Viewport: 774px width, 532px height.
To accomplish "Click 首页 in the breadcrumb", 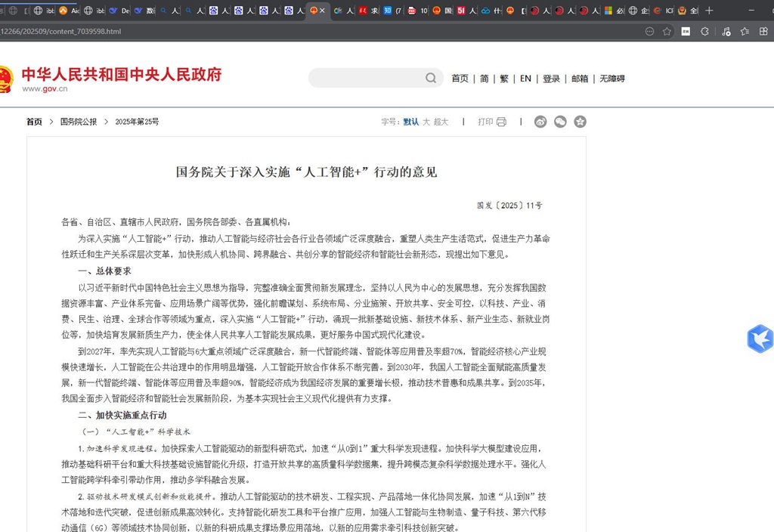I will point(34,122).
